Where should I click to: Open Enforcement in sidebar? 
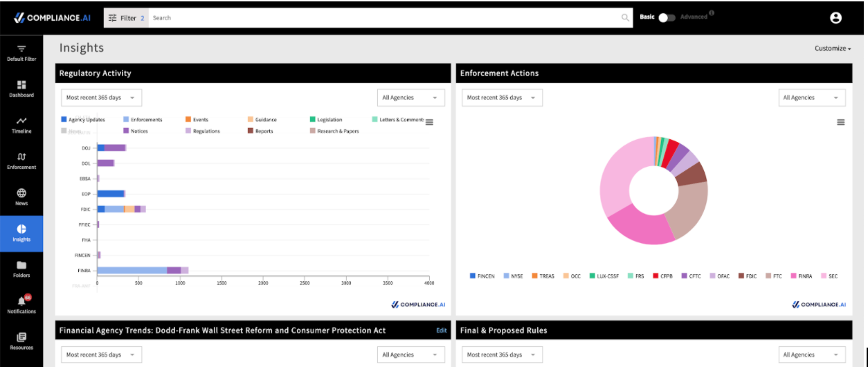(21, 161)
